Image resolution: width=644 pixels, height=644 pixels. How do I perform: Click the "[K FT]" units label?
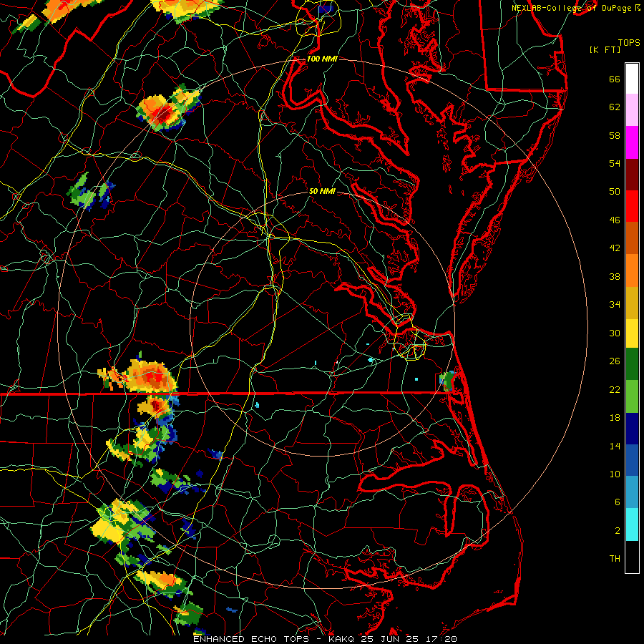(605, 49)
